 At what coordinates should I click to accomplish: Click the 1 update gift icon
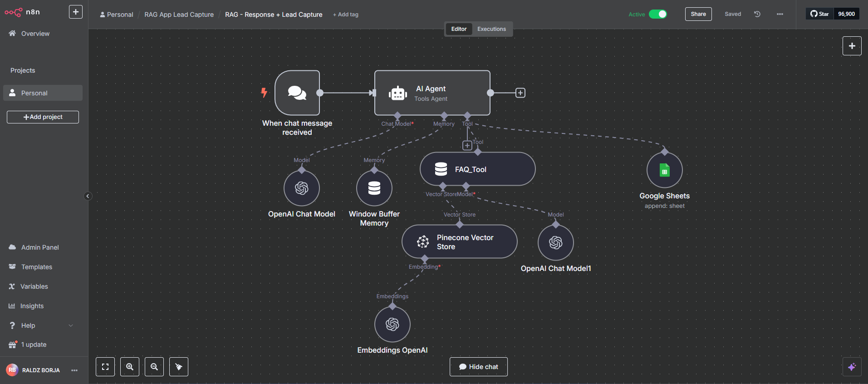point(12,345)
